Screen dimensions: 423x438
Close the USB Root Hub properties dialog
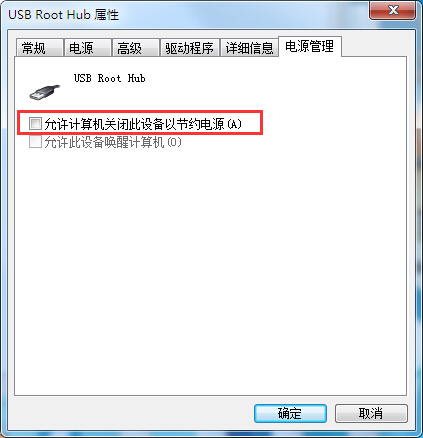[x=393, y=10]
